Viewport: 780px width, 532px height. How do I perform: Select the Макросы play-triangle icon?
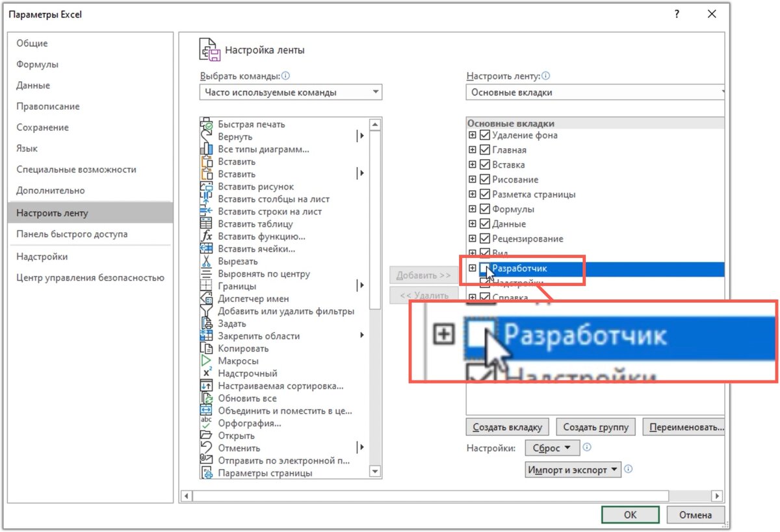click(x=207, y=361)
